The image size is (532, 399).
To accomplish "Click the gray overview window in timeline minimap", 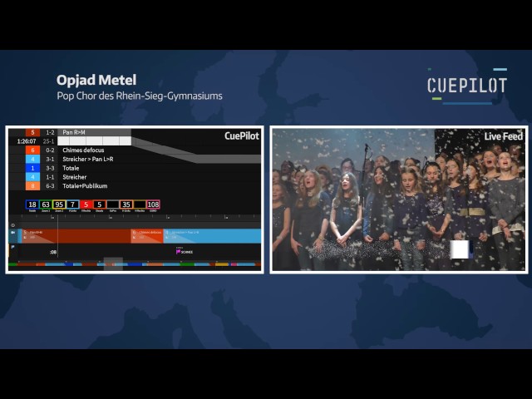I will (113, 264).
